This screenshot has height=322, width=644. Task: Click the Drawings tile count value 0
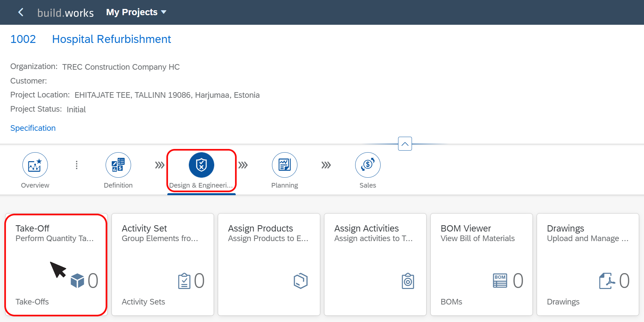624,281
